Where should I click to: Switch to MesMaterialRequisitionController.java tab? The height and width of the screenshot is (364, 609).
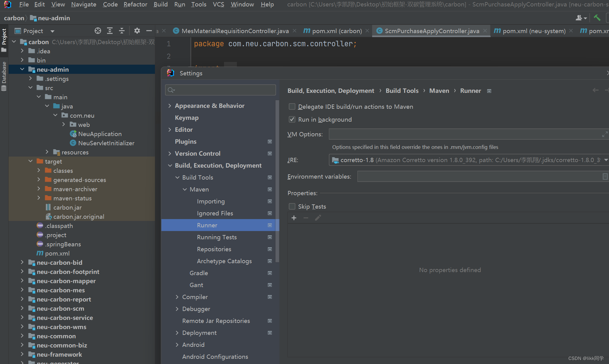click(235, 31)
